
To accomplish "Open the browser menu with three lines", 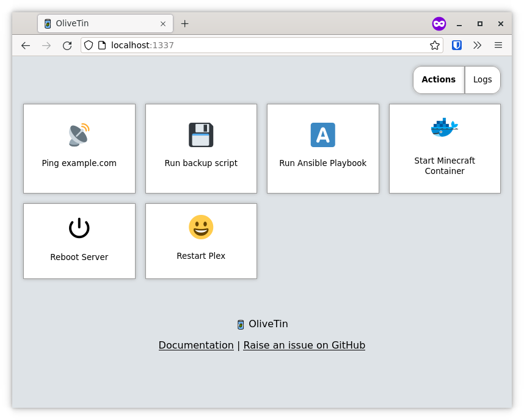I will [498, 45].
